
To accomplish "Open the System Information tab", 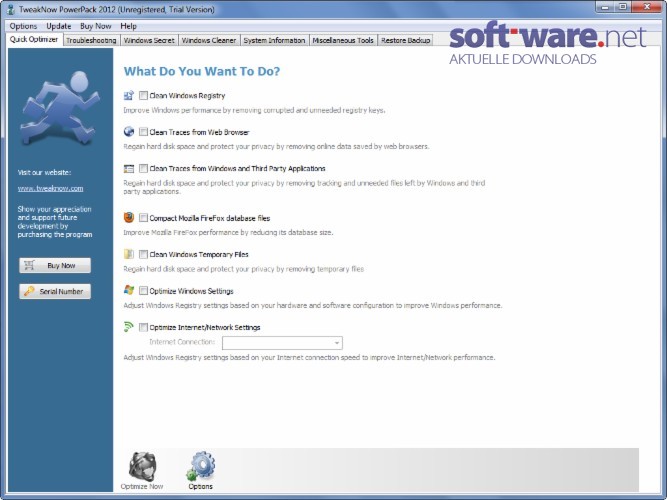I will [x=274, y=40].
